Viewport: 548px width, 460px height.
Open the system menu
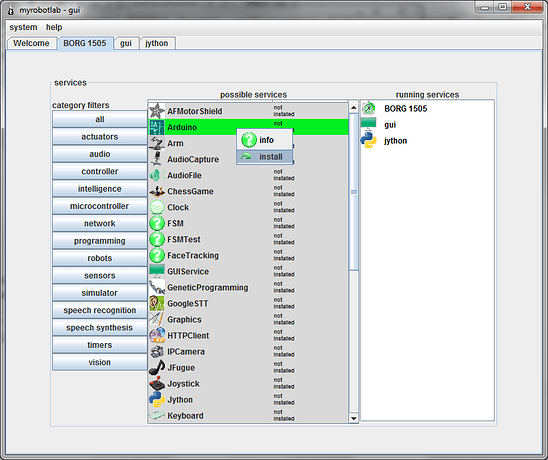23,27
